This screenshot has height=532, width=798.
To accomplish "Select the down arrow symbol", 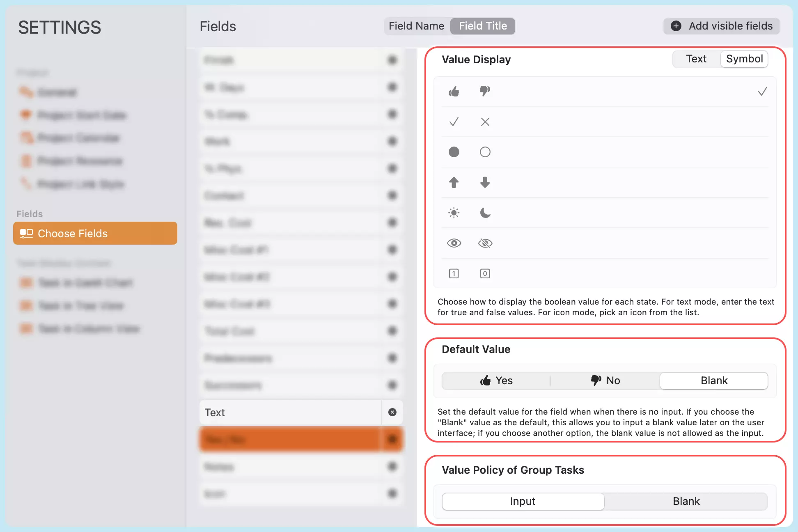I will click(x=485, y=182).
